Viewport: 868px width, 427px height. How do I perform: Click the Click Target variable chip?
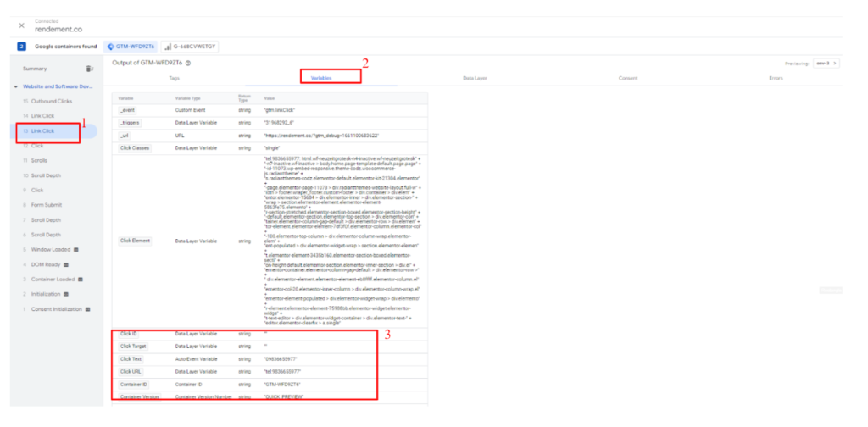[x=133, y=347]
